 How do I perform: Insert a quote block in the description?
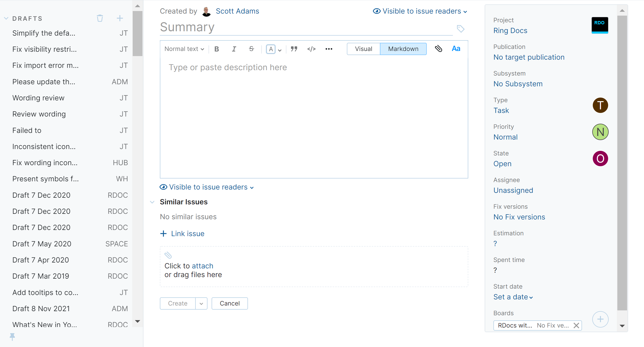coord(294,49)
